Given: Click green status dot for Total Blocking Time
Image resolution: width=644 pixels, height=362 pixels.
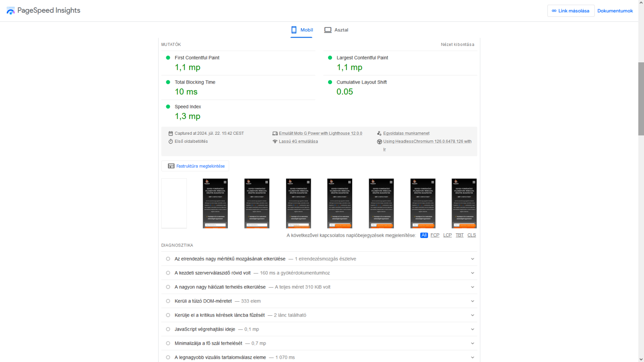Looking at the screenshot, I should point(168,82).
